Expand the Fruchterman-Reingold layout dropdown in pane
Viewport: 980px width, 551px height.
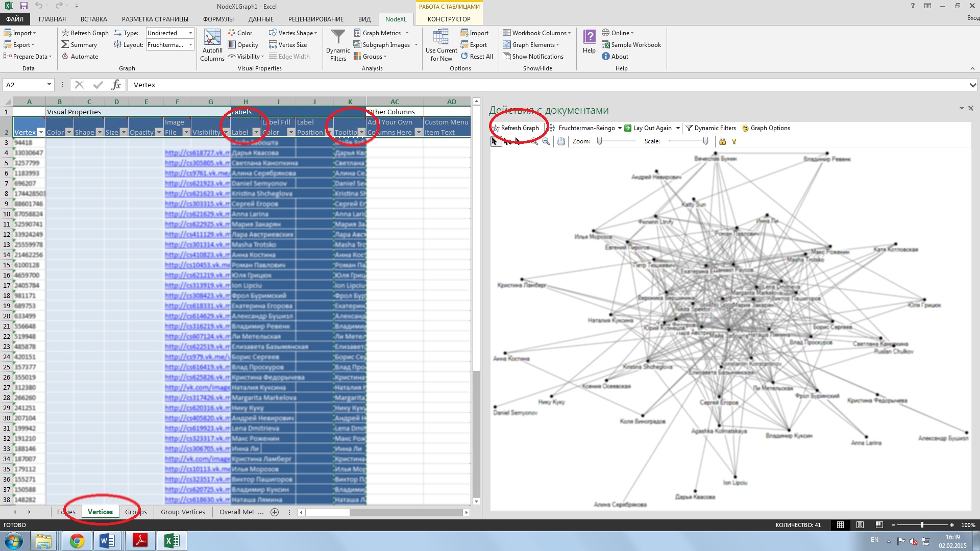tap(620, 128)
